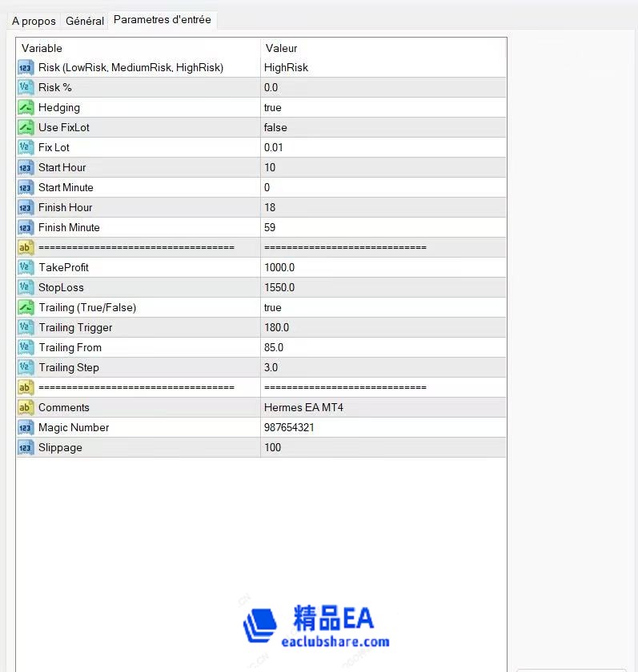Select the HighRisk value cell
Screen dimensions: 638x672
pos(383,68)
